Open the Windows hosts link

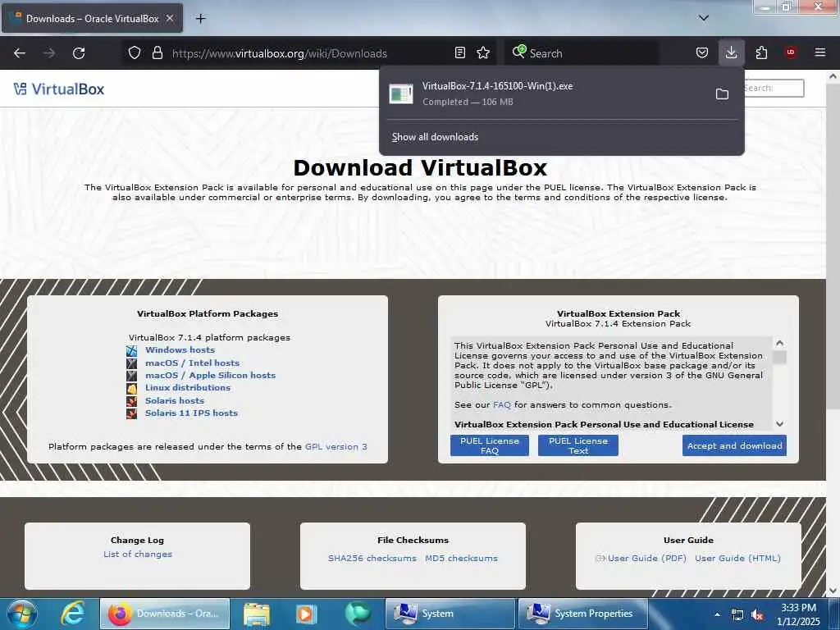point(180,349)
